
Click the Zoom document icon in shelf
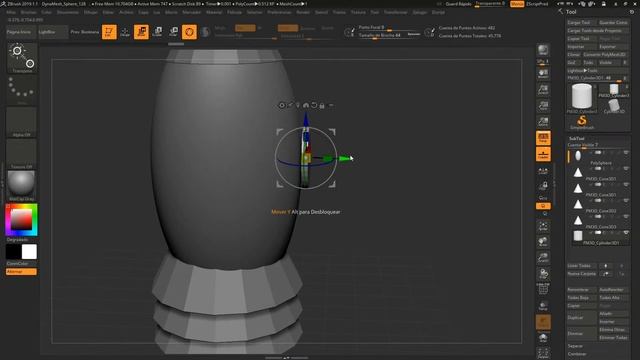pos(543,90)
